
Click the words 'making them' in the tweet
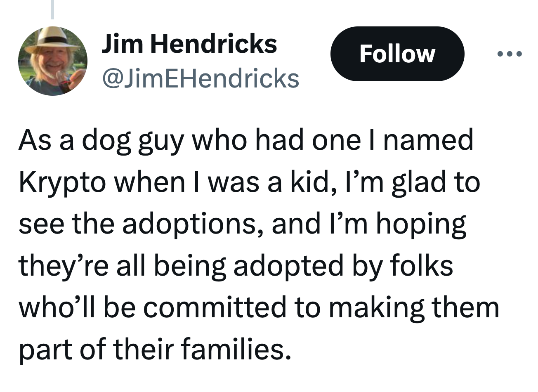414,308
